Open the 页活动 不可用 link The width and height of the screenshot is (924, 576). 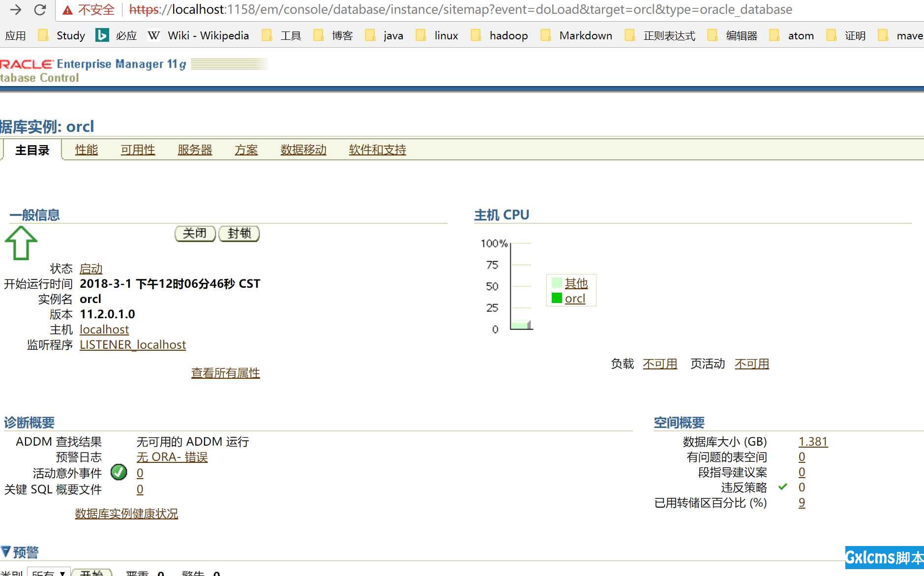click(752, 364)
